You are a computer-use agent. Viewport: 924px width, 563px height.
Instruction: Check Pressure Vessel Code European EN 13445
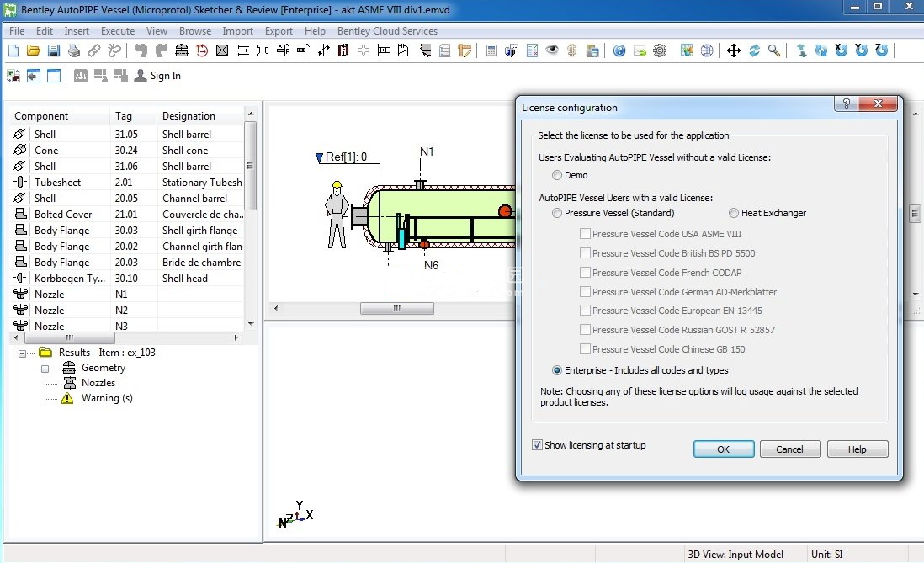coord(585,310)
